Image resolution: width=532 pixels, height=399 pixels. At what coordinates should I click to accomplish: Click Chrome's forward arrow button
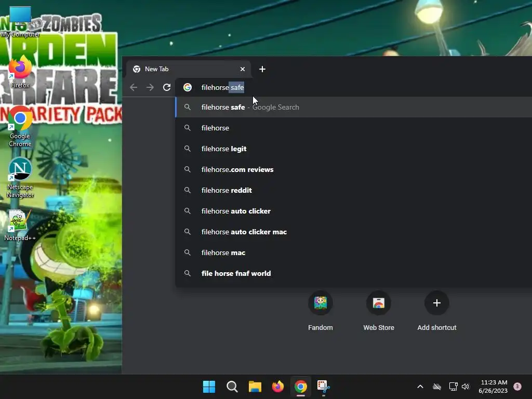pyautogui.click(x=150, y=87)
